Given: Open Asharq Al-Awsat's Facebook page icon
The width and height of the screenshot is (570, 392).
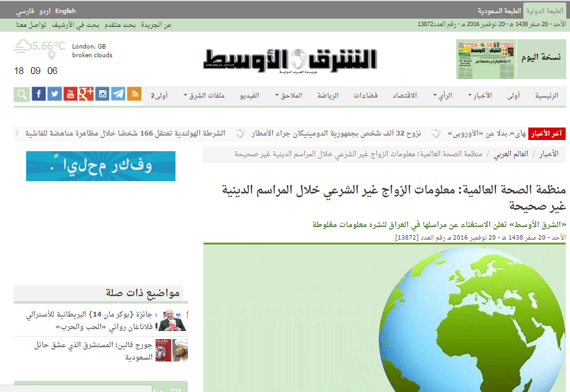Looking at the screenshot, I should tap(38, 94).
